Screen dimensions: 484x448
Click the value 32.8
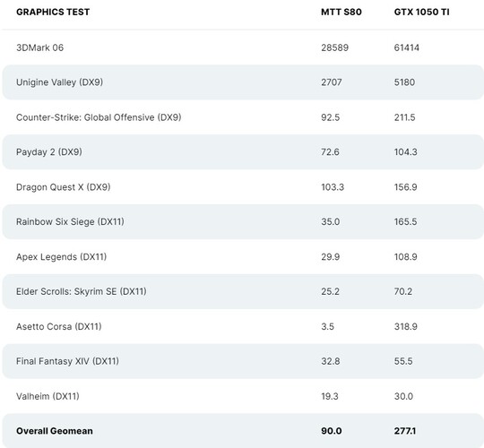click(330, 361)
